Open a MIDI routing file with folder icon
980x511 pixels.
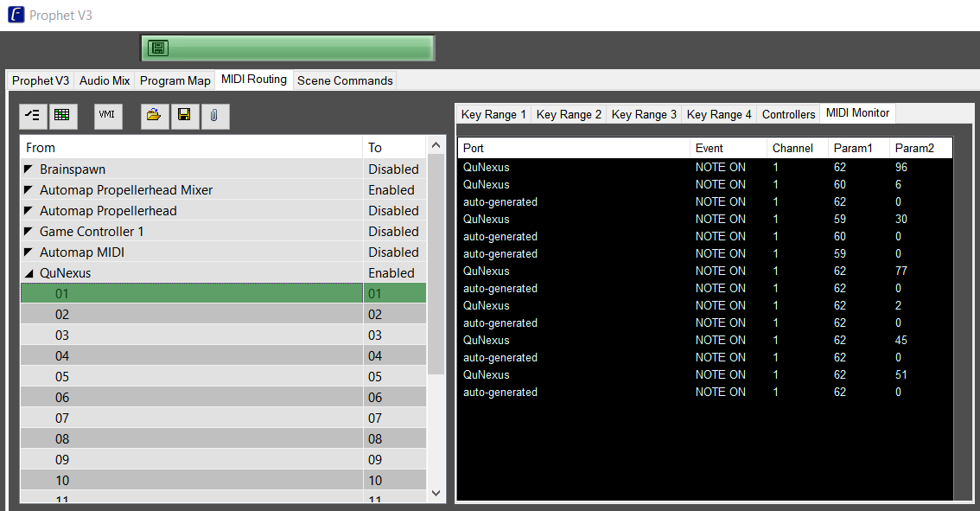coord(154,116)
